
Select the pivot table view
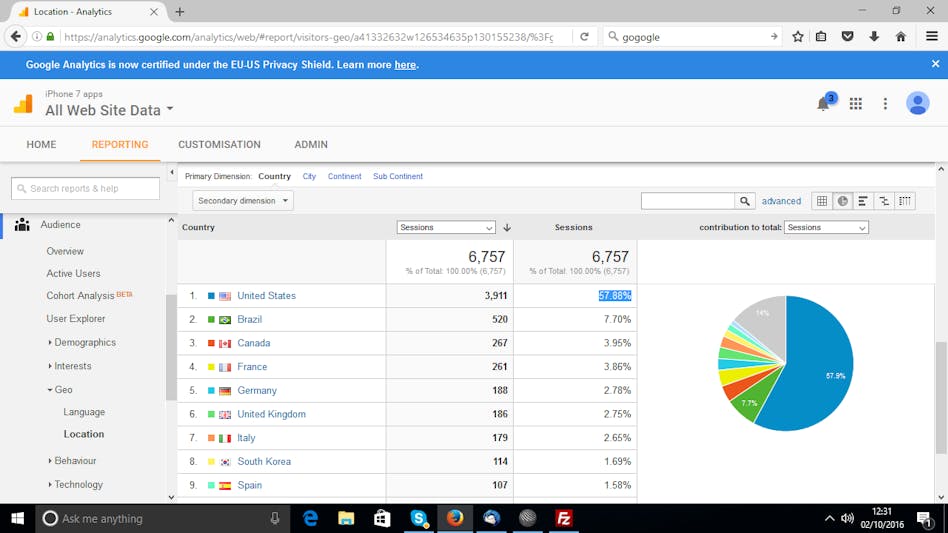pos(905,201)
